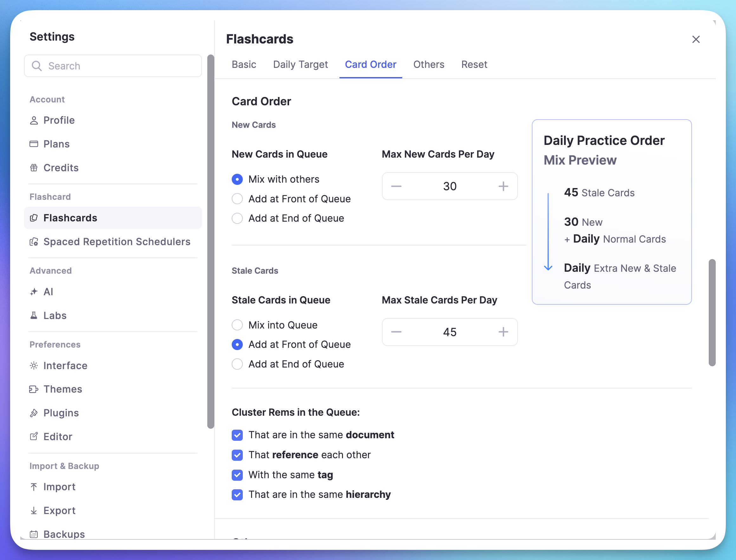This screenshot has height=560, width=736.
Task: Click the Labs flask icon
Action: [34, 315]
